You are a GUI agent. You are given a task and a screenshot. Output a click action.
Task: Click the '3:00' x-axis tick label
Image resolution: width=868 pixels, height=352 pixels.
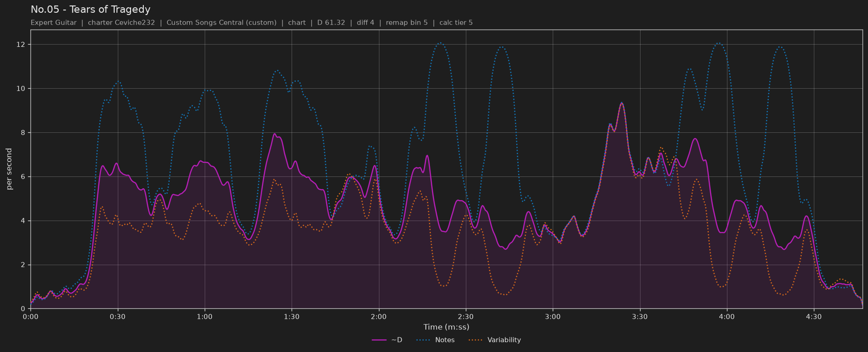coord(553,317)
